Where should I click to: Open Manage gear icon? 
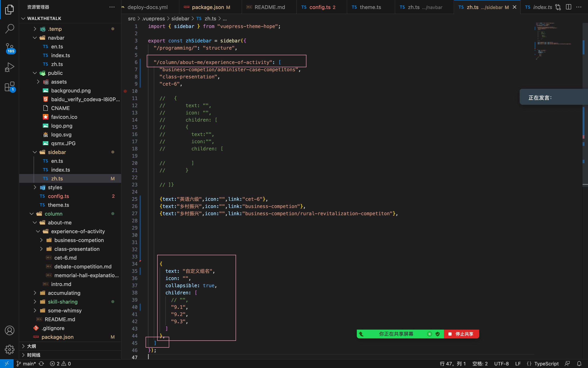click(9, 350)
